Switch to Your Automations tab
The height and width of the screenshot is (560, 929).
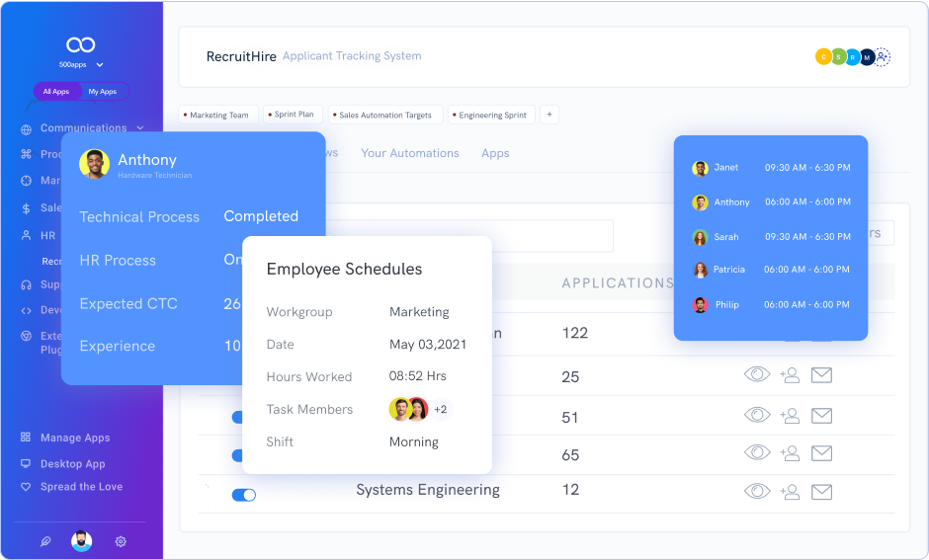coord(410,153)
